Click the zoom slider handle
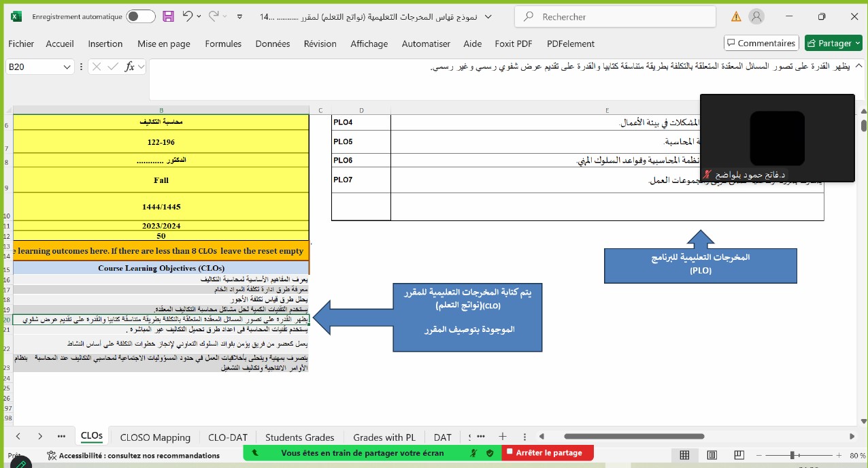 point(792,455)
